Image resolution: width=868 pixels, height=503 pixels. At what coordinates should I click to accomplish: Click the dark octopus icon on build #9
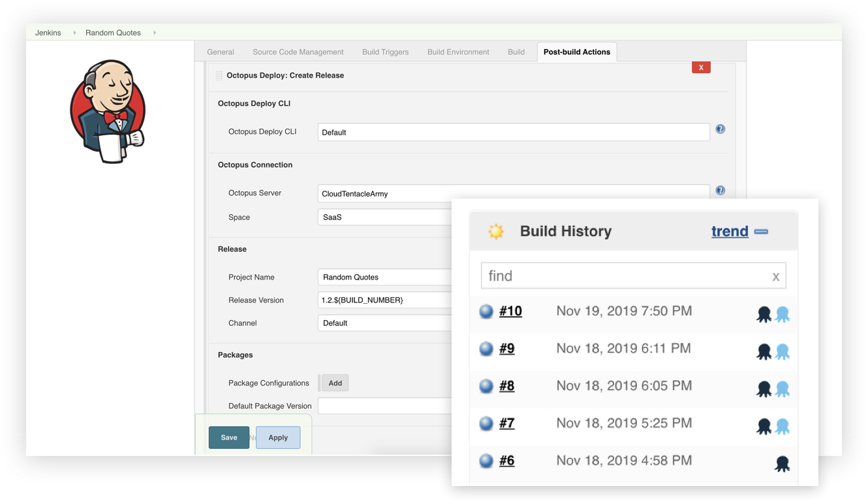(x=764, y=351)
